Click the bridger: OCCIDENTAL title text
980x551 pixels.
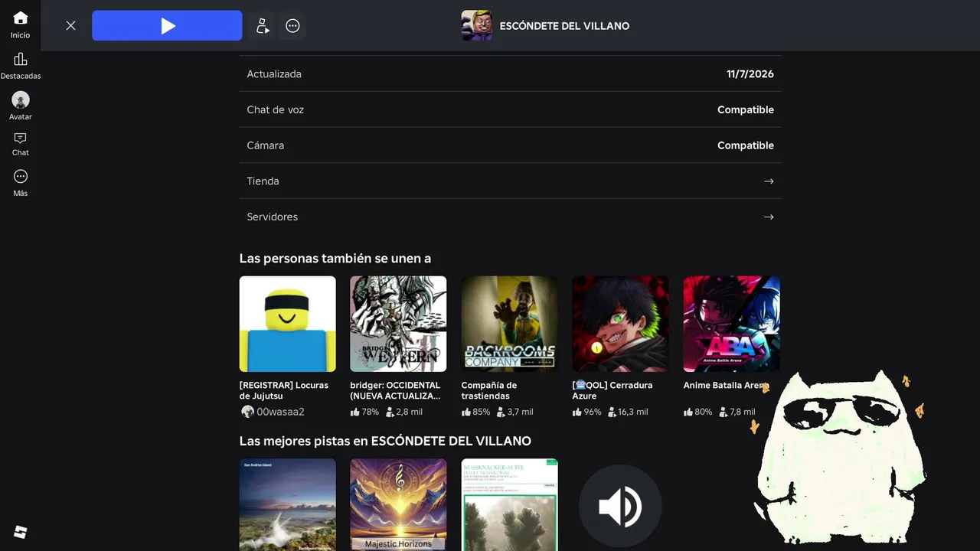coord(395,390)
